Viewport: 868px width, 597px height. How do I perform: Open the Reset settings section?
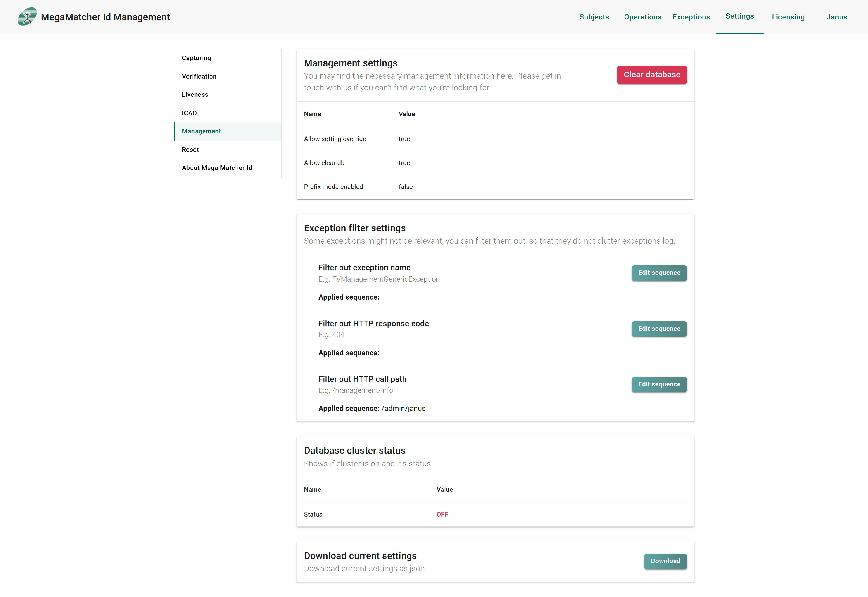pyautogui.click(x=227, y=150)
